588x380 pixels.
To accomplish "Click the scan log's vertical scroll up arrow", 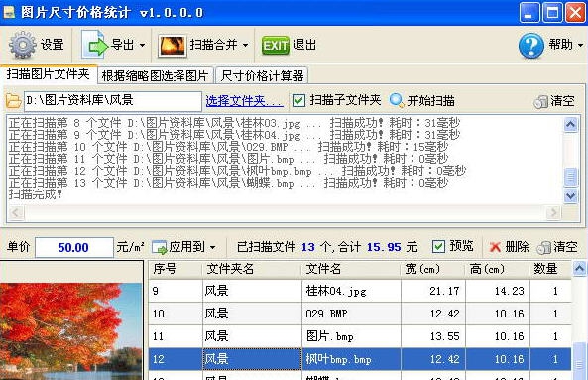I will pyautogui.click(x=571, y=125).
